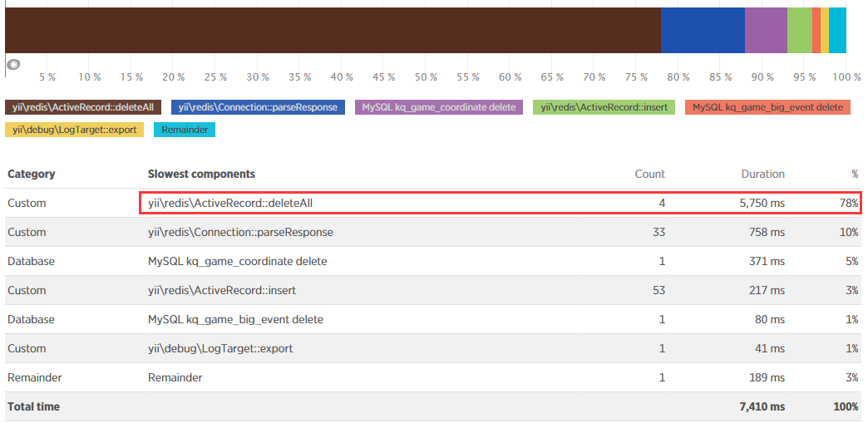Click the 7,410 ms total duration value
868x428 pixels.
pyautogui.click(x=762, y=406)
